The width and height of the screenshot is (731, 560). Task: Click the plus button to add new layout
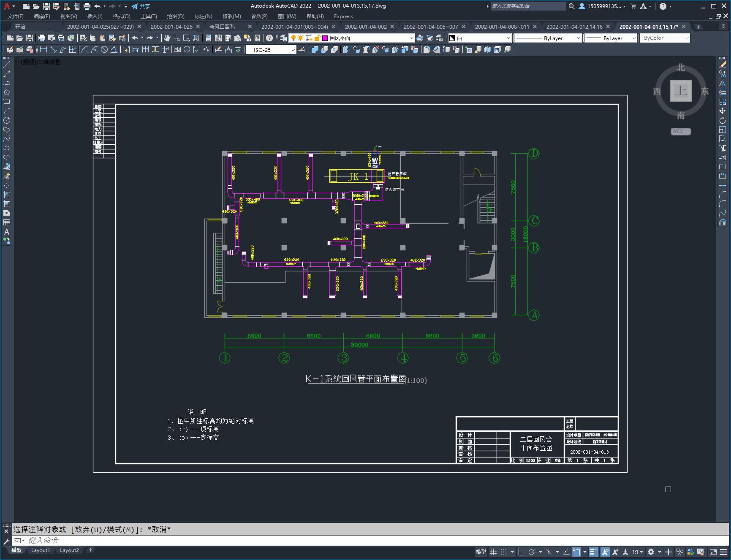[90, 550]
